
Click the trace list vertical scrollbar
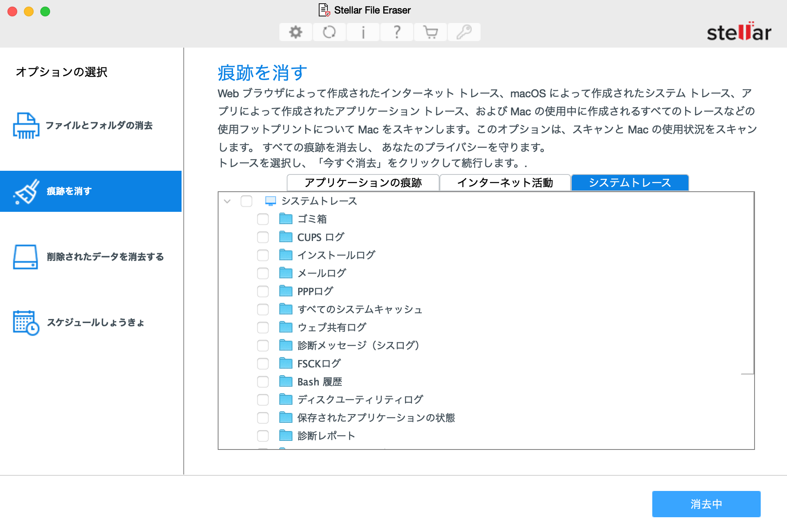[x=748, y=283]
